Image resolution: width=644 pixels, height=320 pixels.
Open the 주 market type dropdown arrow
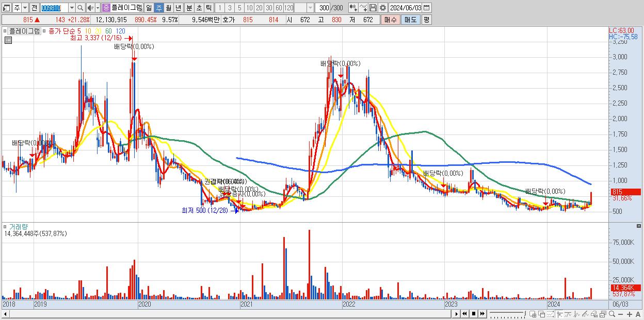point(25,8)
